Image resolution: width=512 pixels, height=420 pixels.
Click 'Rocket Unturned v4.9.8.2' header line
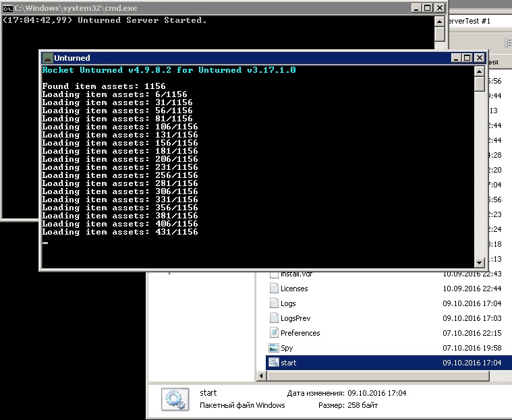[x=169, y=70]
